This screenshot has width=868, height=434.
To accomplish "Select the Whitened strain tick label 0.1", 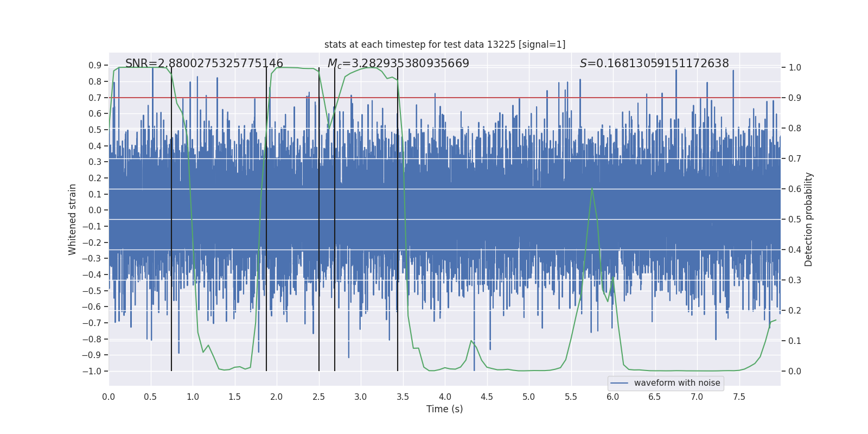I will (x=95, y=194).
